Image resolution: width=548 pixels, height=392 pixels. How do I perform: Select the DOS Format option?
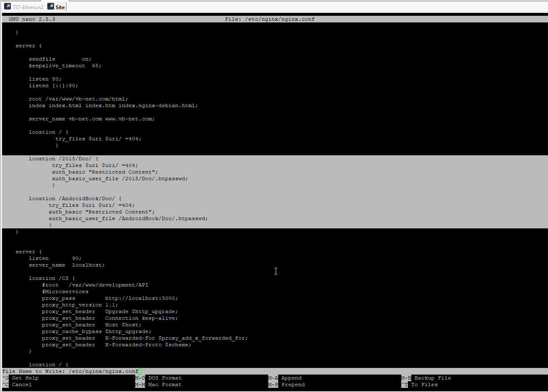[158, 378]
